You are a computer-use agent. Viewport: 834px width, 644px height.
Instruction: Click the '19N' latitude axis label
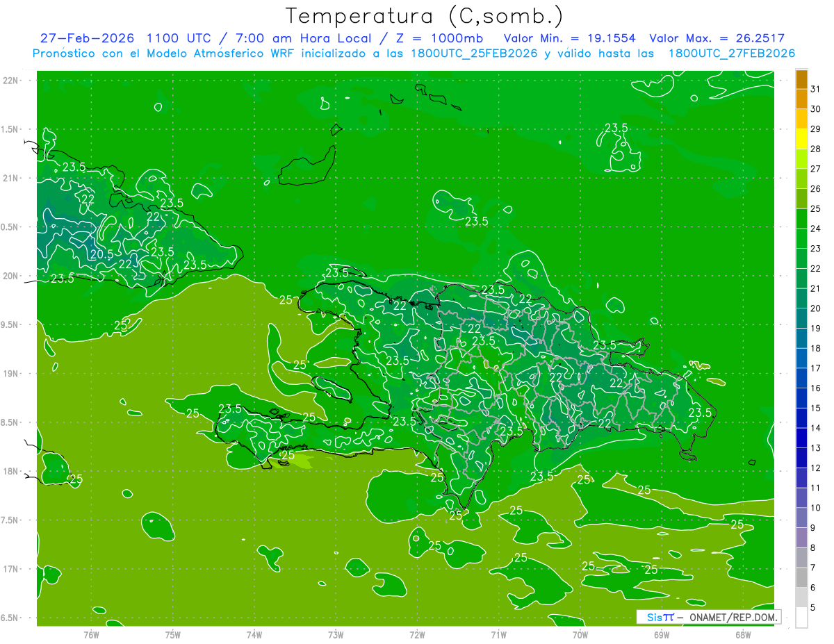(11, 374)
